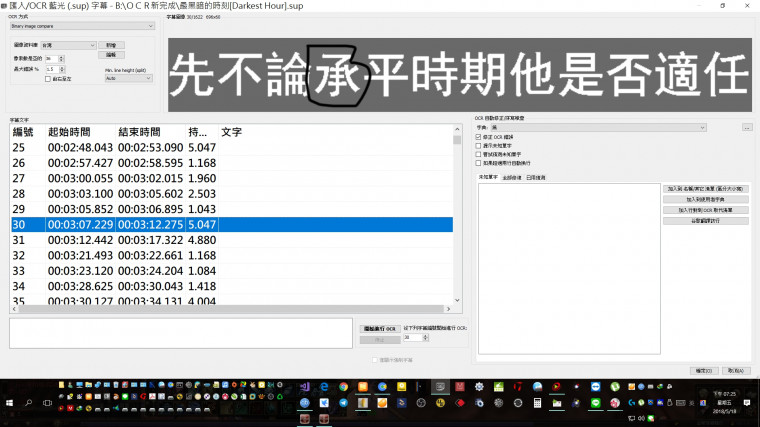The height and width of the screenshot is (427, 760).
Task: Click the 文字 column header
Action: tap(231, 132)
